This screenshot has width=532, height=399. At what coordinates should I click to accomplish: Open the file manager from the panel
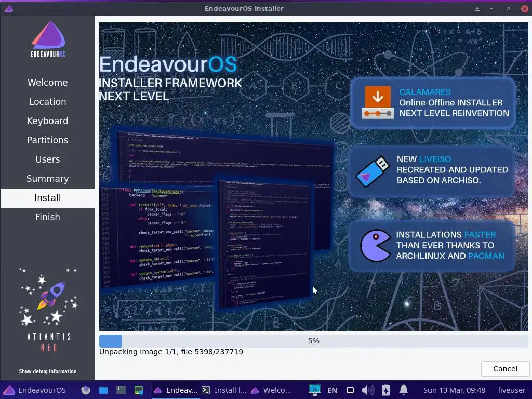(x=103, y=390)
